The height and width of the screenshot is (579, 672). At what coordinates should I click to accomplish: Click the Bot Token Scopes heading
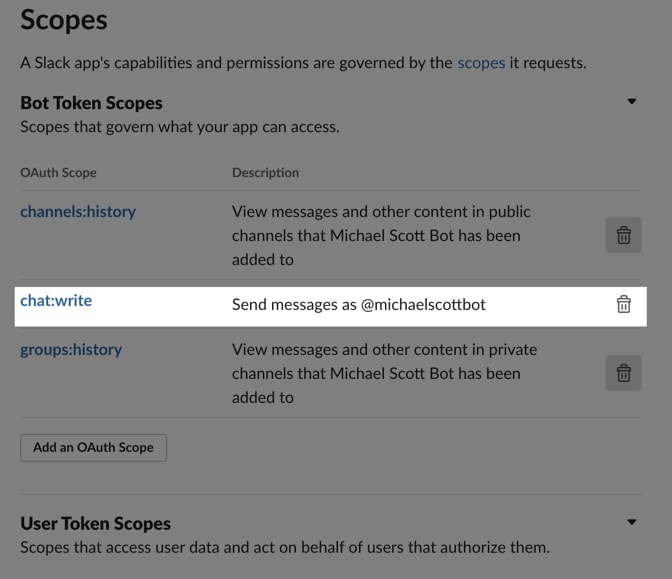pyautogui.click(x=91, y=103)
